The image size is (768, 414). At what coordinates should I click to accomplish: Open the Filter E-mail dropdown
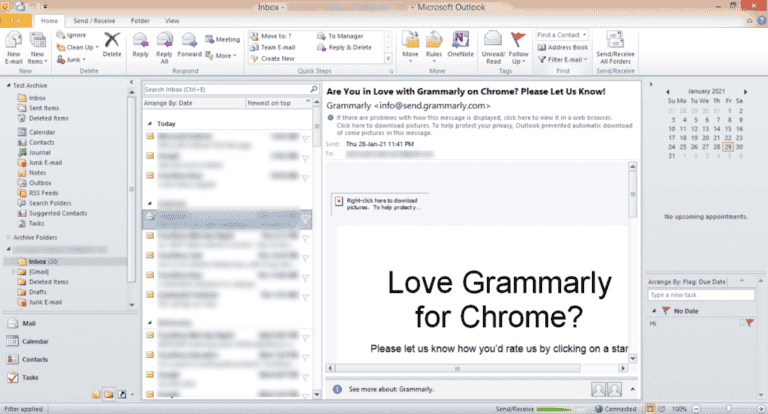[x=564, y=59]
